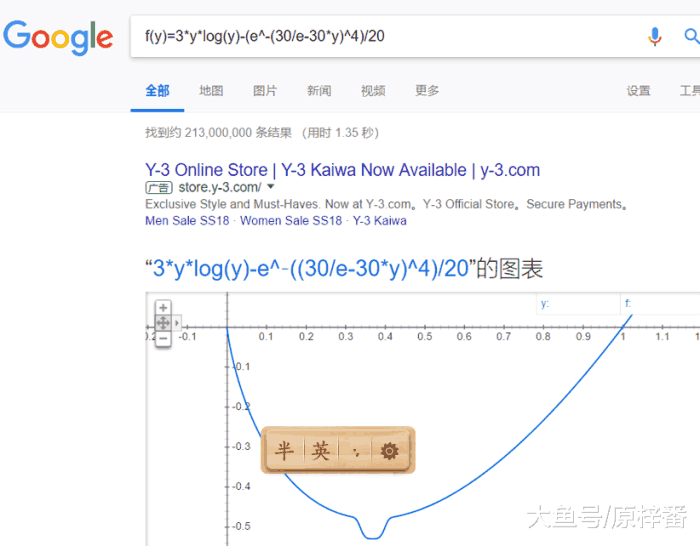The width and height of the screenshot is (700, 546).
Task: Click the blue search magnifier icon
Action: pos(691,37)
